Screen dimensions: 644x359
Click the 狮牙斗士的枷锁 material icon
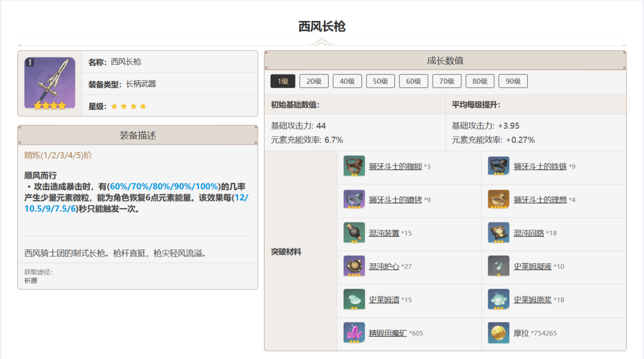pos(354,166)
